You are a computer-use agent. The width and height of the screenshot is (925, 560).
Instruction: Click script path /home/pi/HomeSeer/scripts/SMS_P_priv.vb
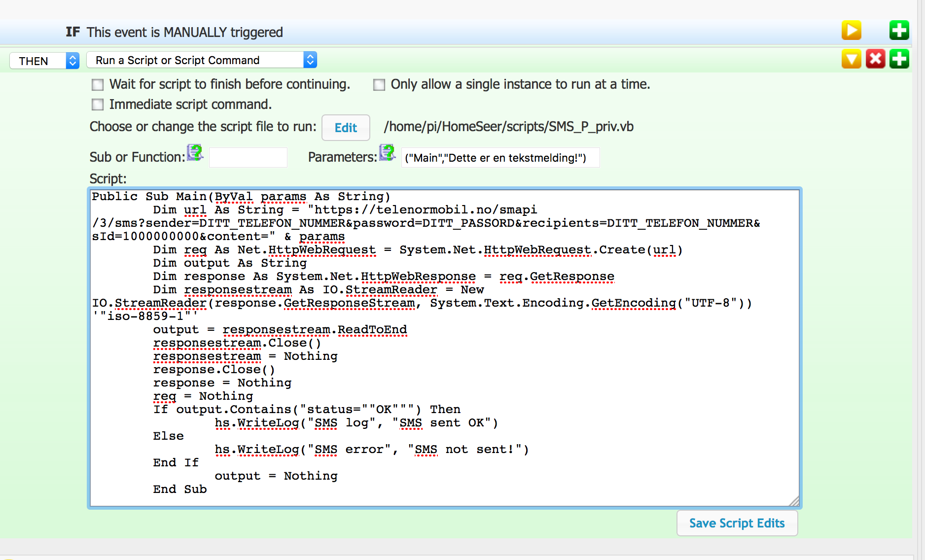pos(508,127)
